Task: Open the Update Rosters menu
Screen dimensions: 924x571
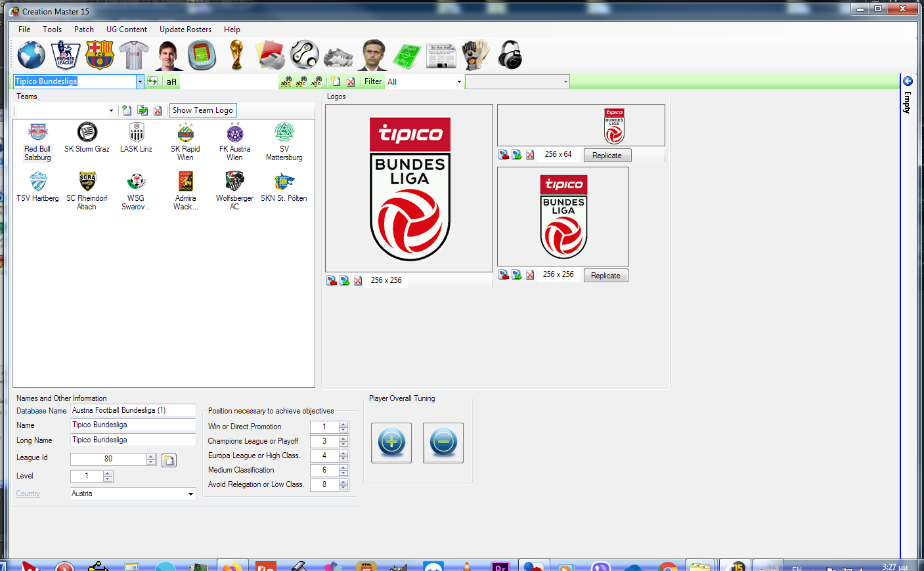Action: 185,30
